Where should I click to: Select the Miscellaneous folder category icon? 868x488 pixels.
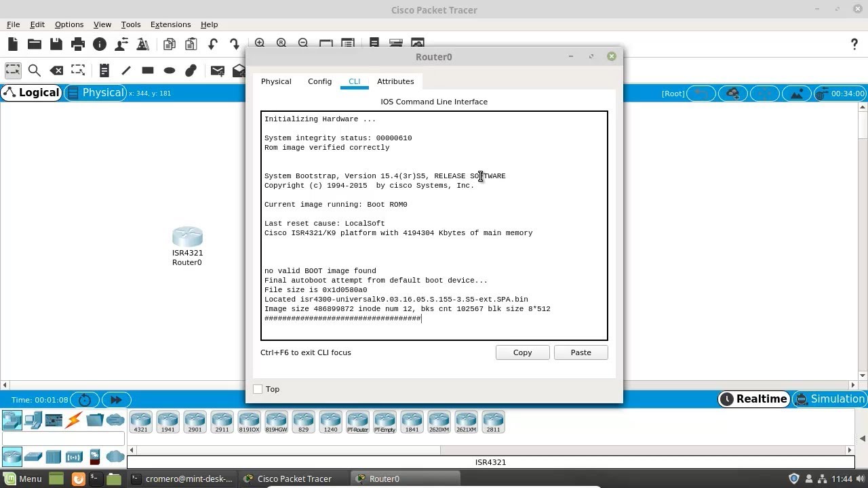click(x=95, y=420)
